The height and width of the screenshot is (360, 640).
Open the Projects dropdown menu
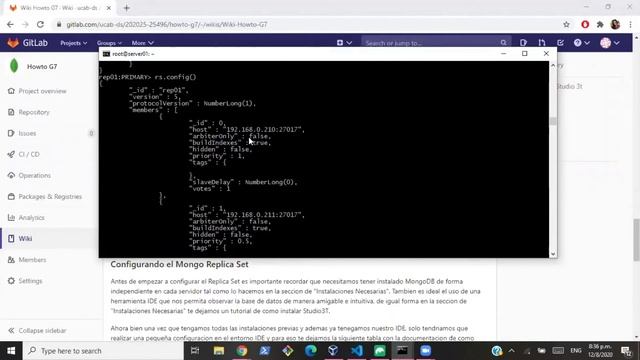click(73, 43)
